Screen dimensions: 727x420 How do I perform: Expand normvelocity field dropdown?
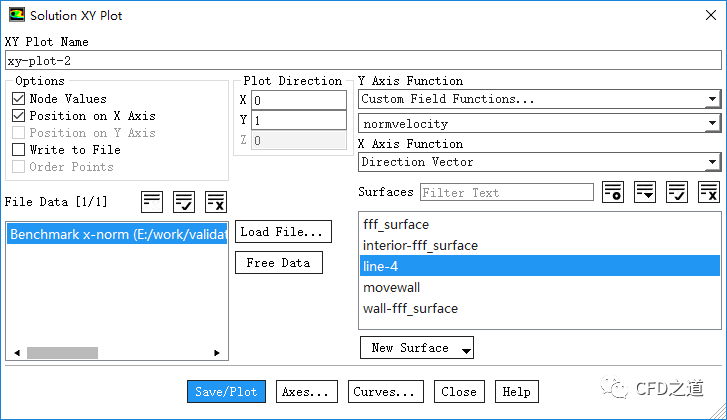539,124
